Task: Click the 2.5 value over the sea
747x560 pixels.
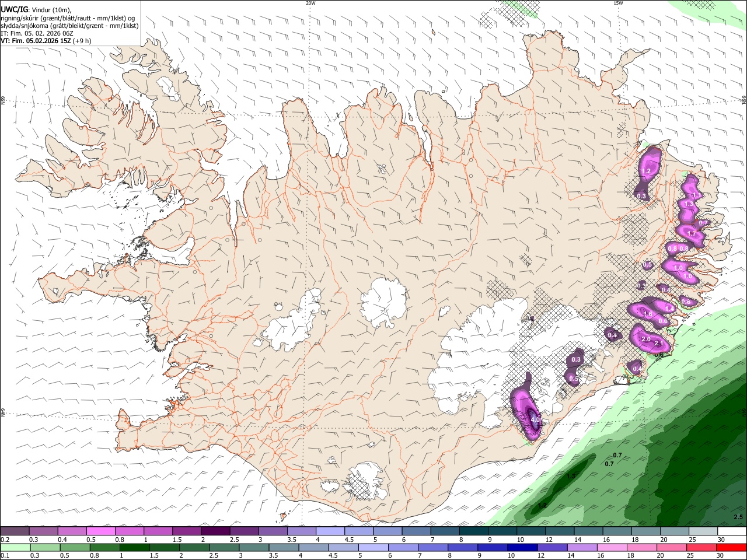Action: tap(738, 517)
